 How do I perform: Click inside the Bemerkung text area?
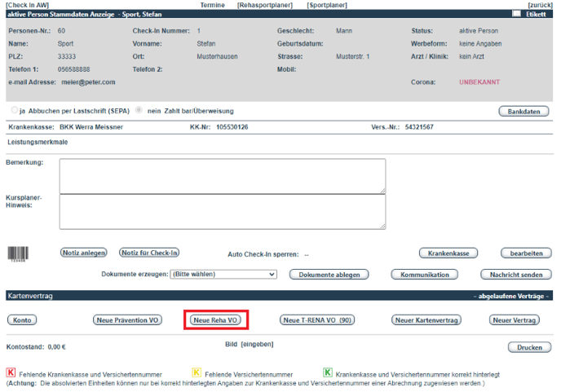(222, 176)
